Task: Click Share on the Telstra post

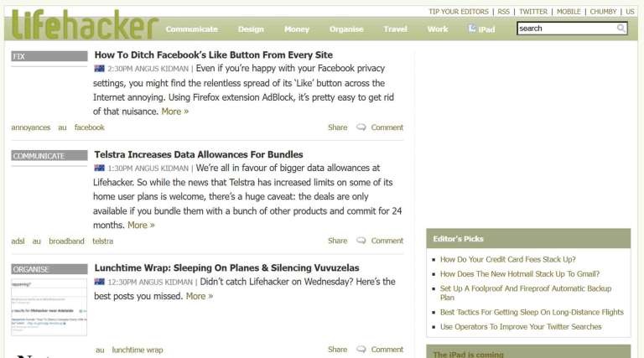Action: click(338, 241)
